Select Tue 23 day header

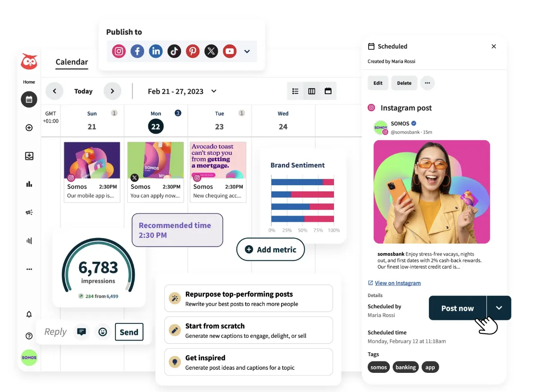pos(219,121)
